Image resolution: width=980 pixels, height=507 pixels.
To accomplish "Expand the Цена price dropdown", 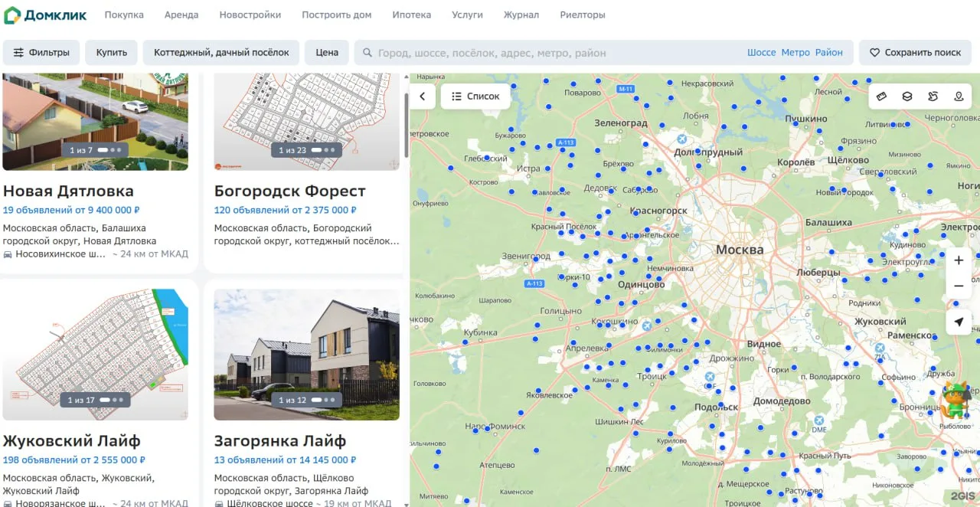I will tap(327, 53).
